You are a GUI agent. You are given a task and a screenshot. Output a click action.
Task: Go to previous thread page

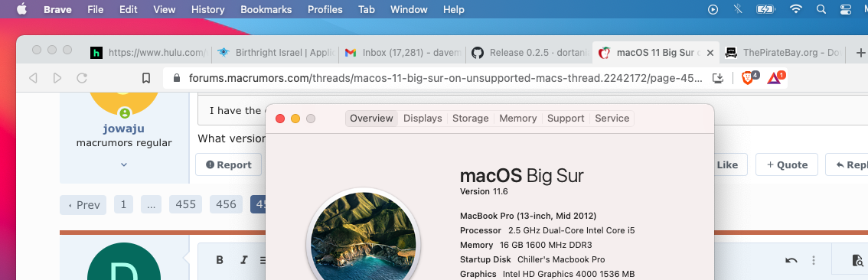(x=83, y=205)
